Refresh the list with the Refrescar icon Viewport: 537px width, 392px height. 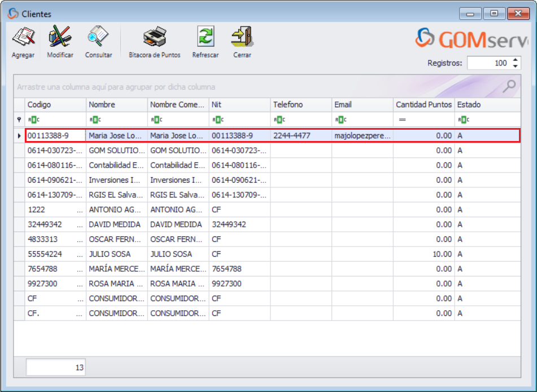coord(206,37)
